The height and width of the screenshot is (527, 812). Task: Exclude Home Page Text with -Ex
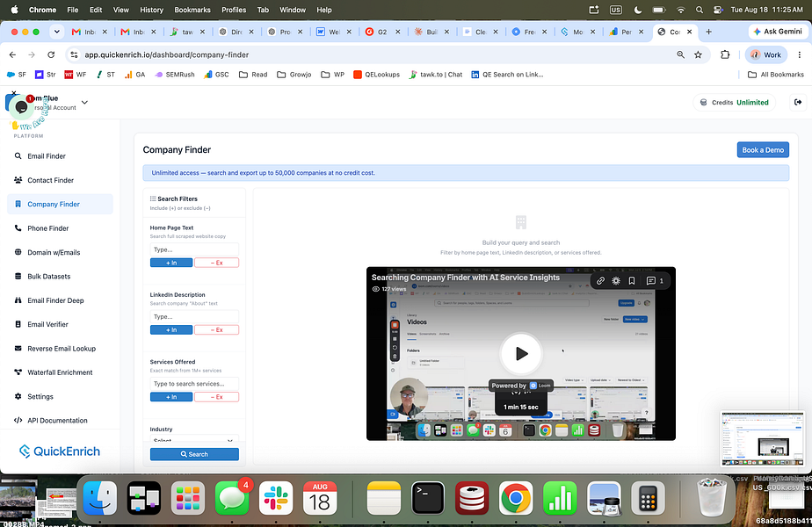[216, 263]
